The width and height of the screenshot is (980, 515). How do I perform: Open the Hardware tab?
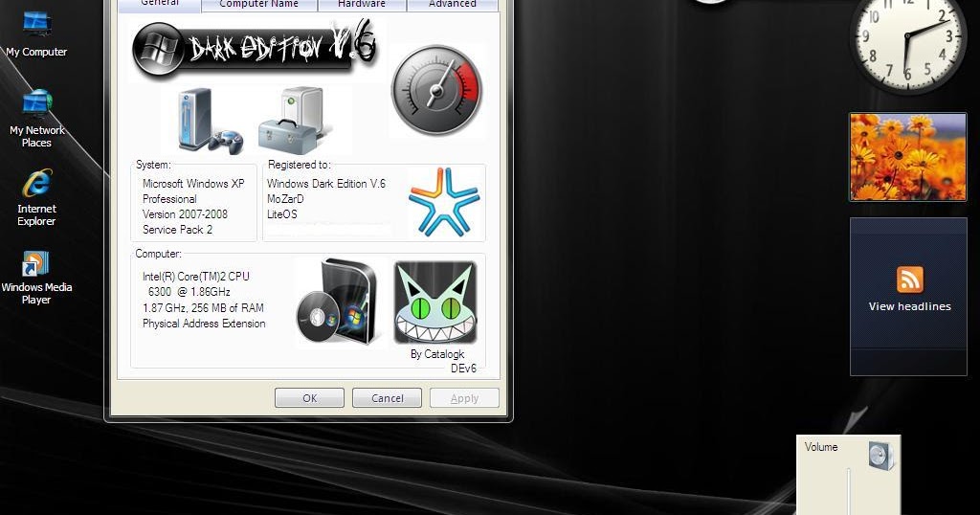pos(362,5)
